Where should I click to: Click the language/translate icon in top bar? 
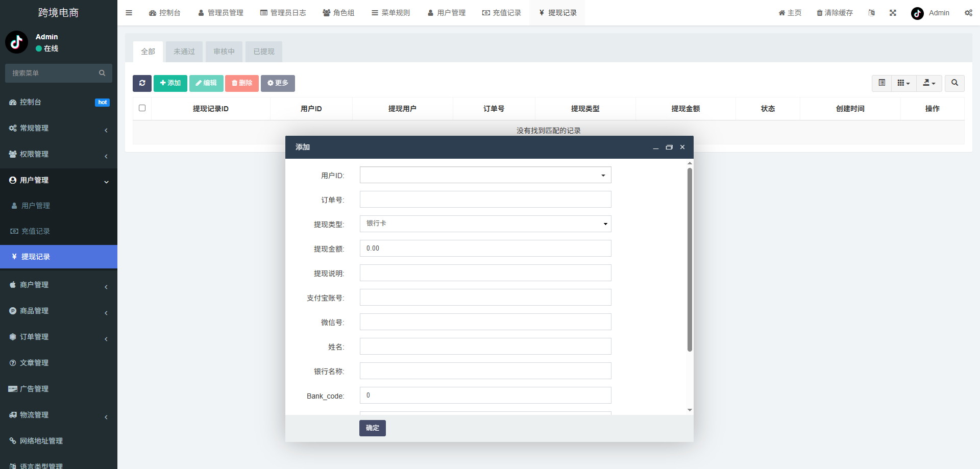[871, 13]
